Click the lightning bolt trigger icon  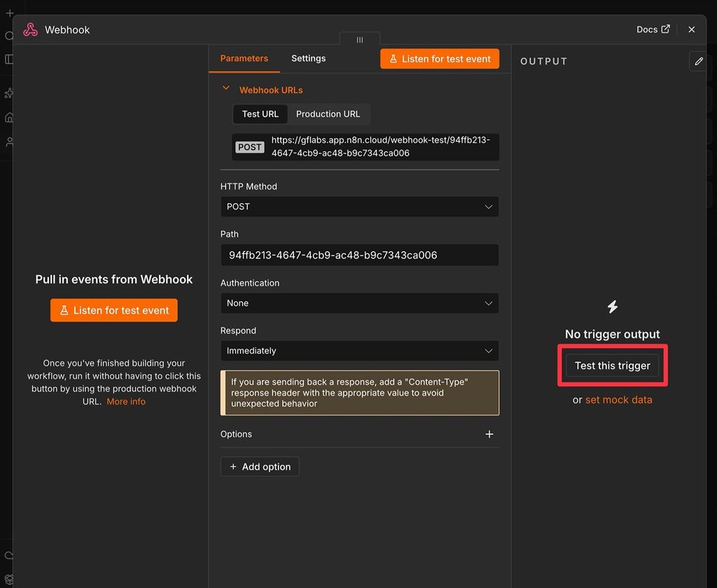(612, 307)
